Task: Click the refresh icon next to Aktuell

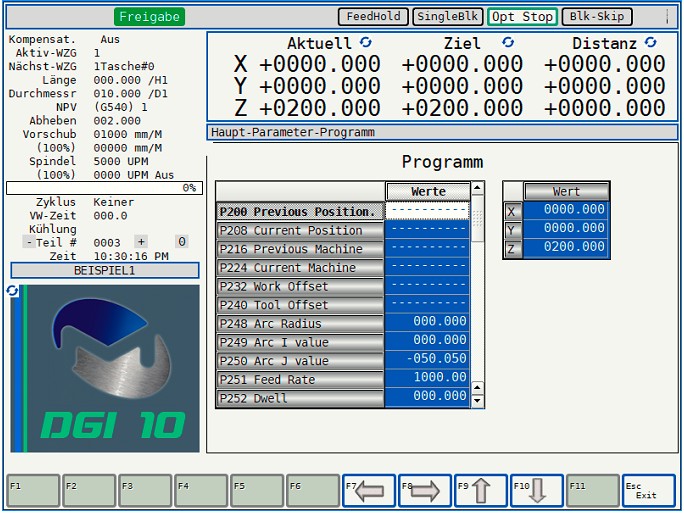Action: [x=366, y=42]
